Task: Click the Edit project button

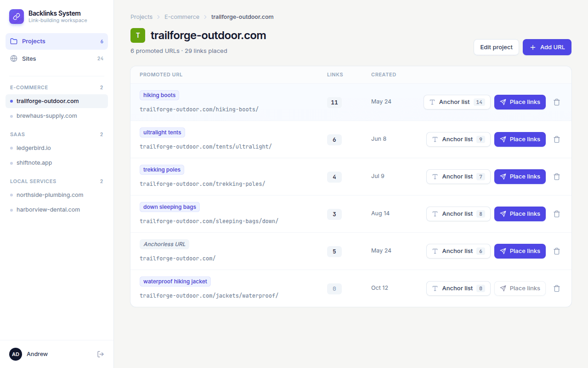Action: pos(496,47)
